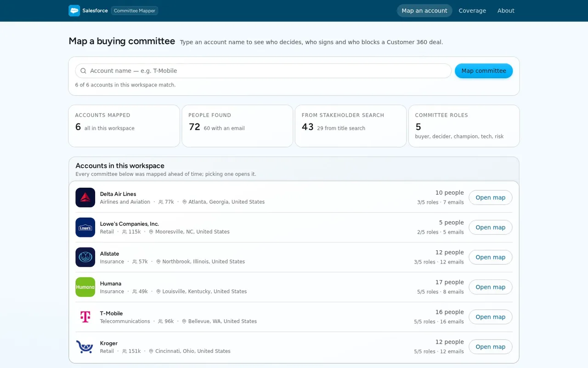Click the location pin for Bellevue, WA

coord(184,322)
